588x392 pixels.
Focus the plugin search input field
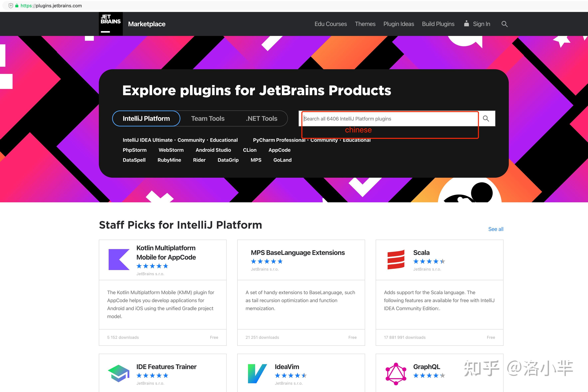click(x=389, y=119)
